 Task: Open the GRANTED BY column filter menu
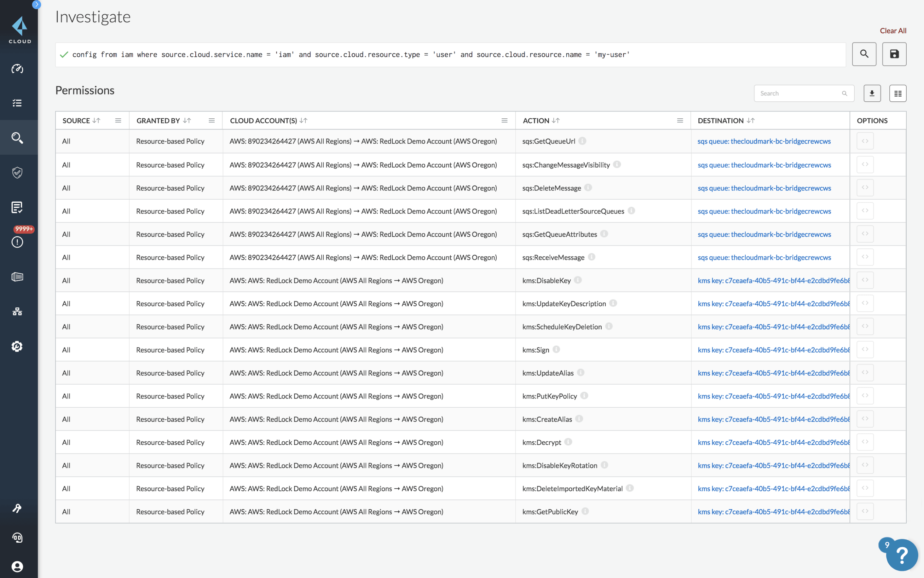pos(212,120)
